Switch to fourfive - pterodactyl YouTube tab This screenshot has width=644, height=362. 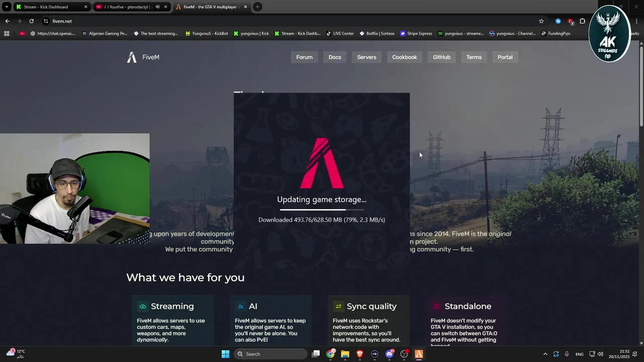tap(131, 7)
